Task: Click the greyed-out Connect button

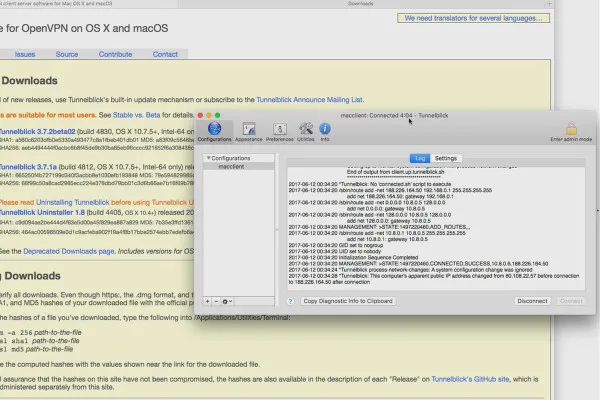Action: [x=571, y=301]
